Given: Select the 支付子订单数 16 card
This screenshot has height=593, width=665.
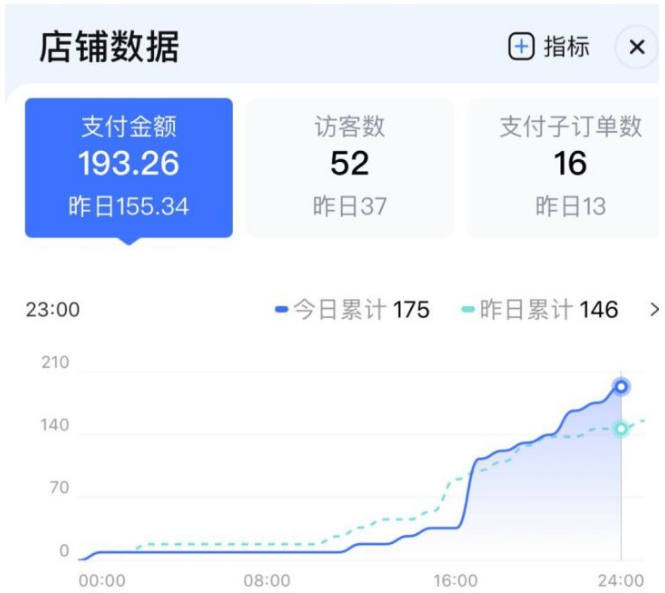Looking at the screenshot, I should point(564,168).
